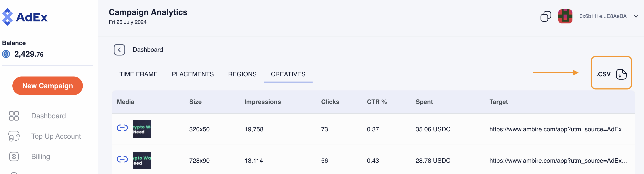
Task: Expand the wallet account dropdown chevron
Action: 636,17
